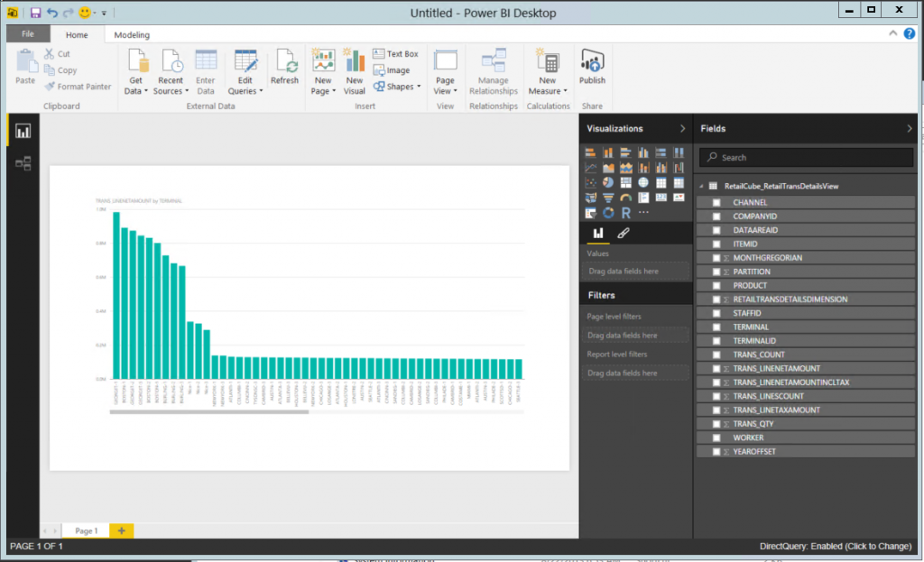Image resolution: width=924 pixels, height=562 pixels.
Task: Check the TRANS_QTY field checkbox
Action: click(x=716, y=423)
